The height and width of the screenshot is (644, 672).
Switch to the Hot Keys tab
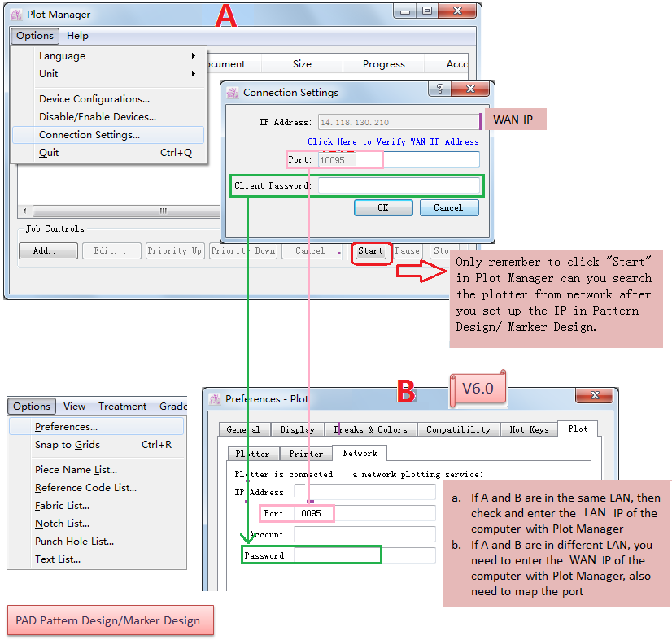click(x=529, y=429)
